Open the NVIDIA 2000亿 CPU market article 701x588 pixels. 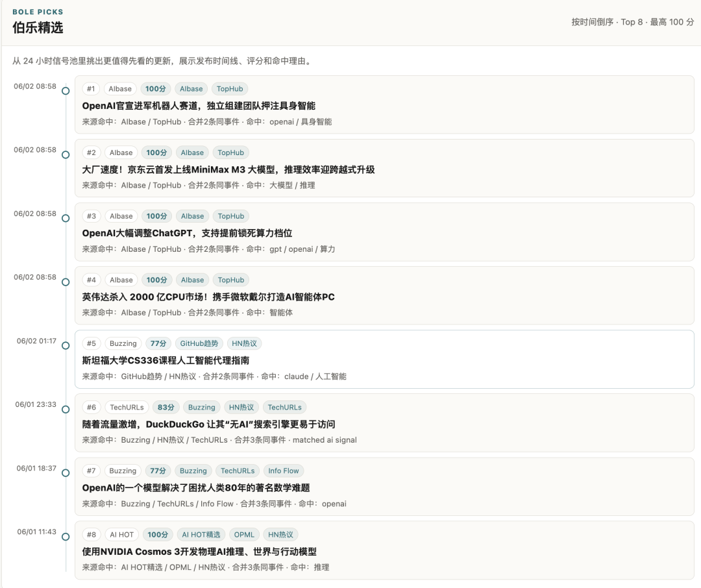point(208,297)
